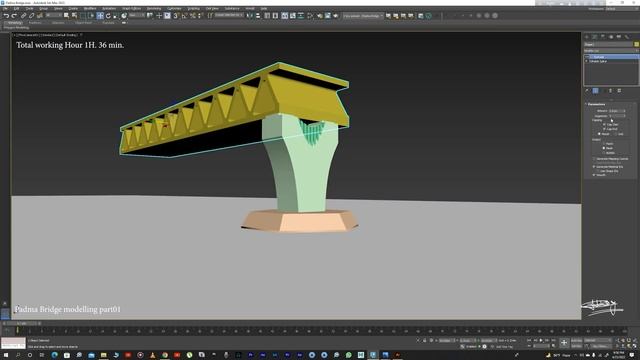The image size is (640, 360).
Task: Click the Amount value field
Action: pyautogui.click(x=616, y=111)
